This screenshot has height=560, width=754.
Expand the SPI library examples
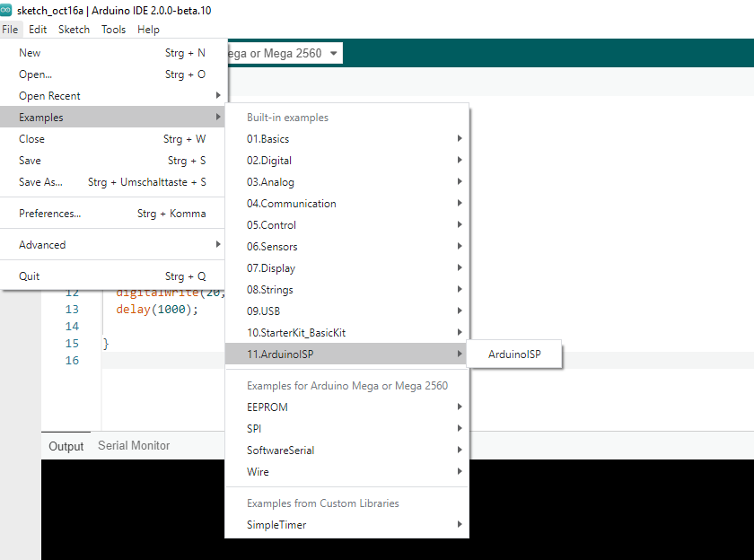[346, 429]
